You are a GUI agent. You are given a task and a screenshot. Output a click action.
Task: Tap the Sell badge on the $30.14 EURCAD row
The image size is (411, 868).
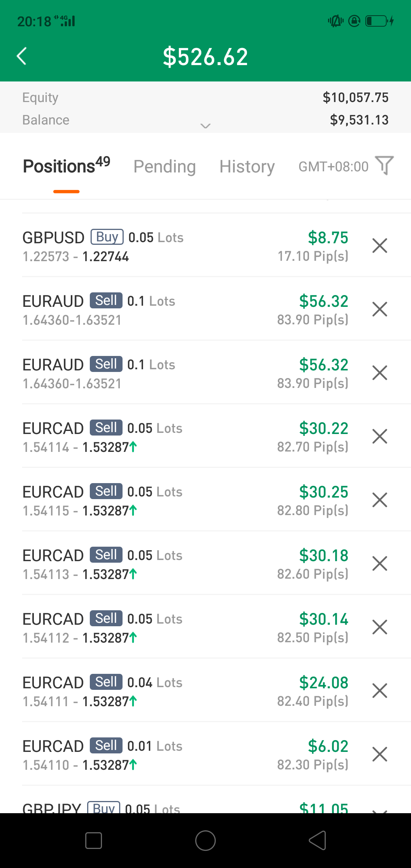click(106, 618)
